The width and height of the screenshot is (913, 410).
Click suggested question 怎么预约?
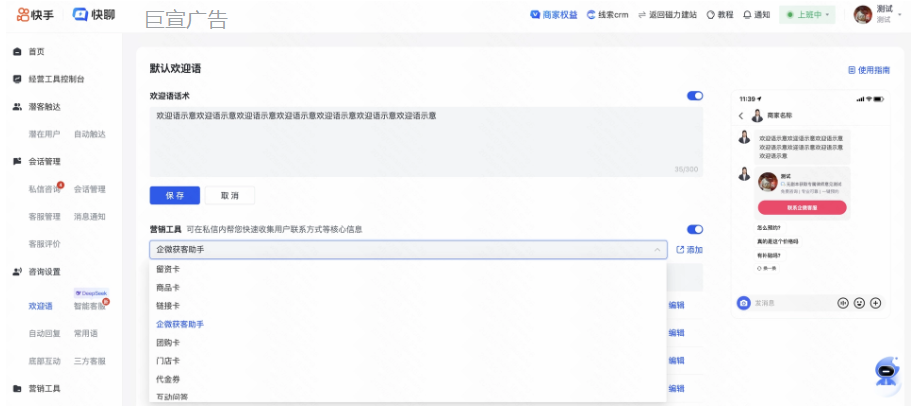pyautogui.click(x=769, y=228)
